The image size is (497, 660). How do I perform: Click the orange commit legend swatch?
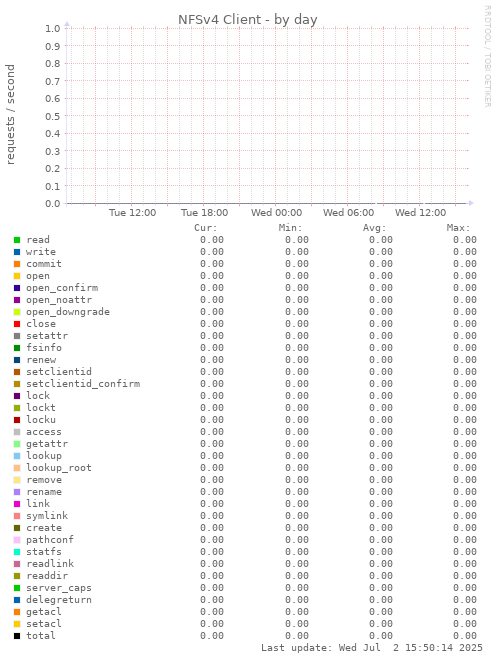click(17, 264)
